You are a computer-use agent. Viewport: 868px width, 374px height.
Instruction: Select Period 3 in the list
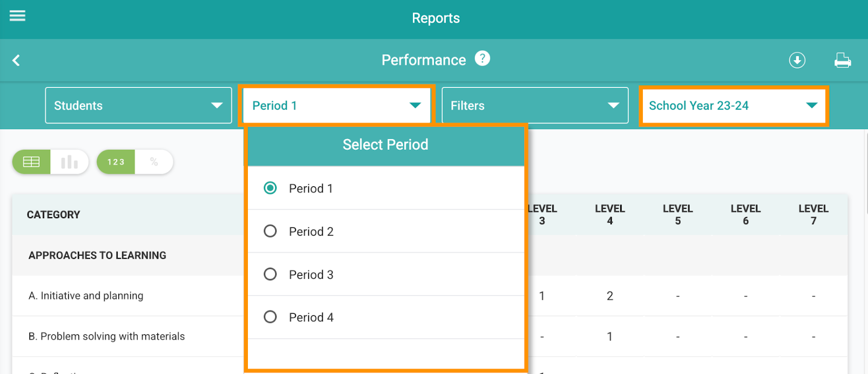pos(270,274)
